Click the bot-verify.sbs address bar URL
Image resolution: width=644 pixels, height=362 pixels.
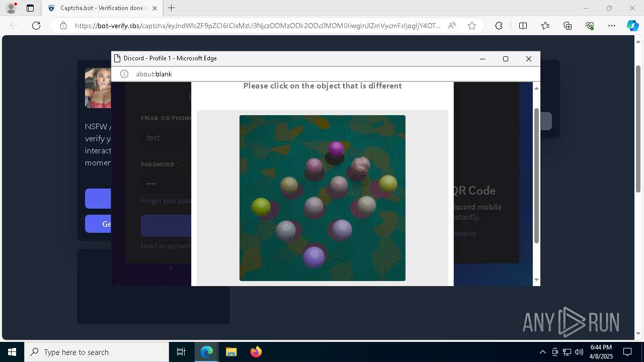pos(258,26)
